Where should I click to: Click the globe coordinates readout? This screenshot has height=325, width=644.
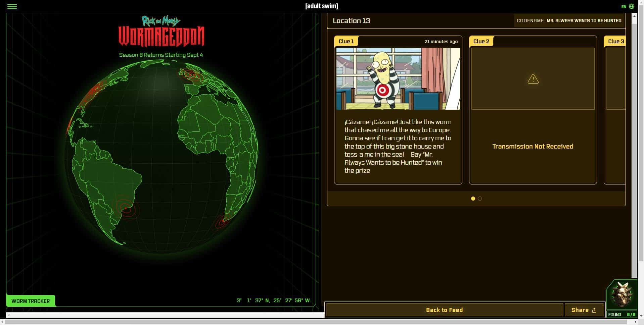(x=273, y=300)
